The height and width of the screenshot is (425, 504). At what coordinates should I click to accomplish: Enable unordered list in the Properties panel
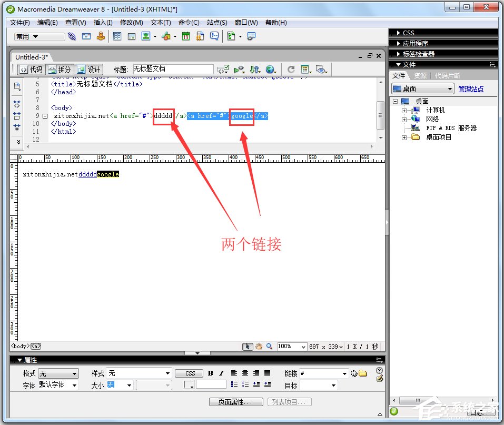click(233, 384)
